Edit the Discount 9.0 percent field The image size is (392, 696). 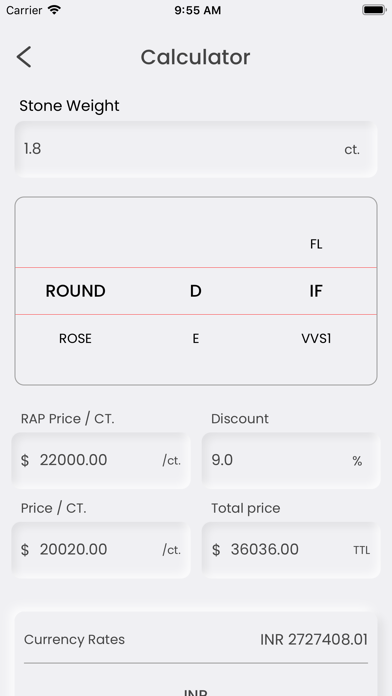pyautogui.click(x=291, y=460)
